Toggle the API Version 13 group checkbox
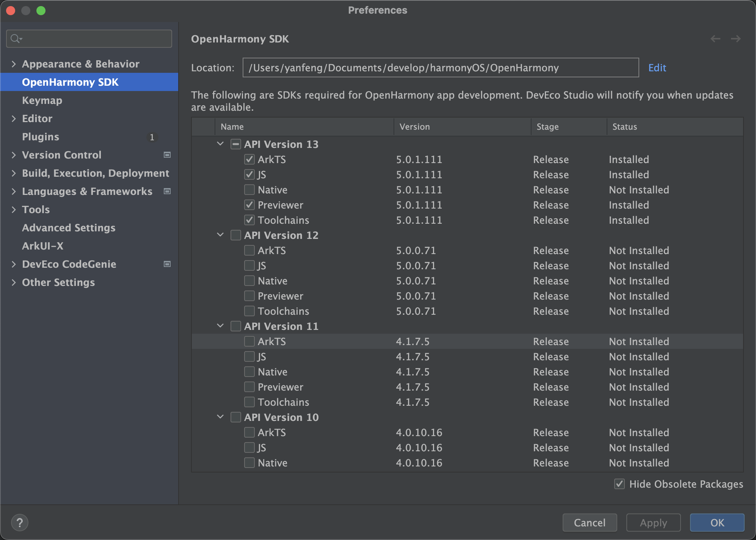The height and width of the screenshot is (540, 756). (236, 144)
